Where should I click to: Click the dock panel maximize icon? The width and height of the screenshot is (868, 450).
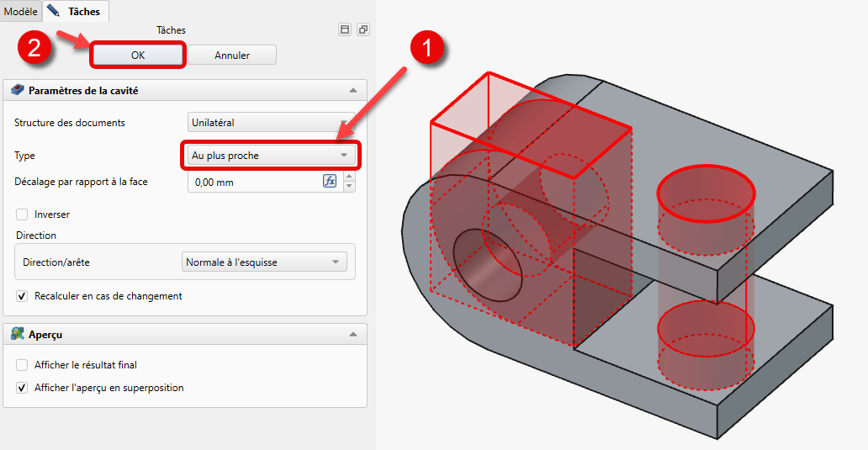[345, 29]
